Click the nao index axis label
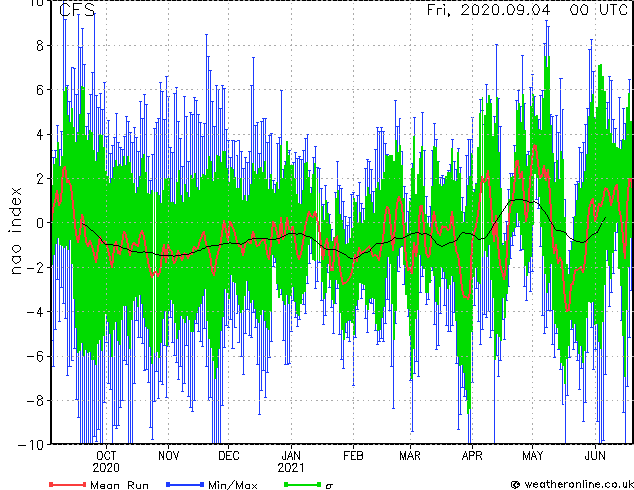Screen dimensions: 634x490 [15, 231]
